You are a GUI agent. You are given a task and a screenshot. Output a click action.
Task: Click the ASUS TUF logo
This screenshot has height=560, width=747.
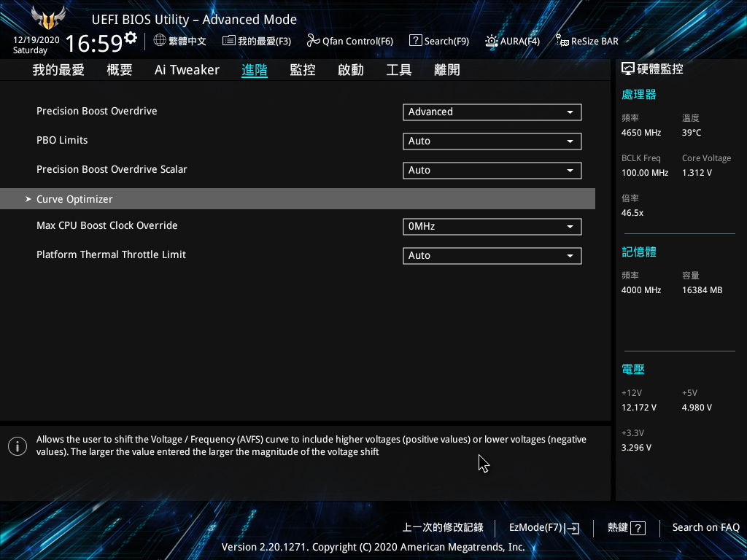47,17
